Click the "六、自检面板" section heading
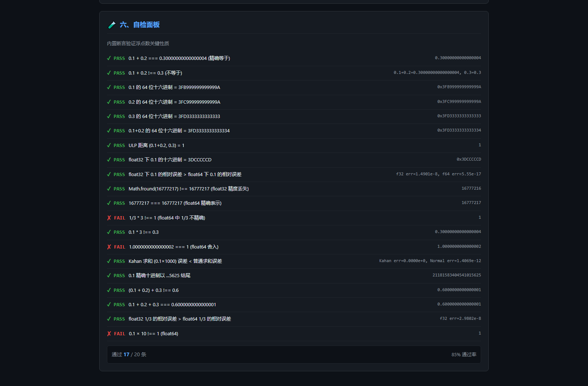 [140, 25]
